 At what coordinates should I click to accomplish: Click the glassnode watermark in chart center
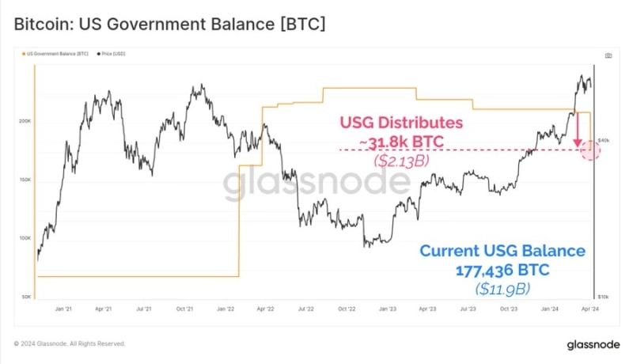click(305, 184)
